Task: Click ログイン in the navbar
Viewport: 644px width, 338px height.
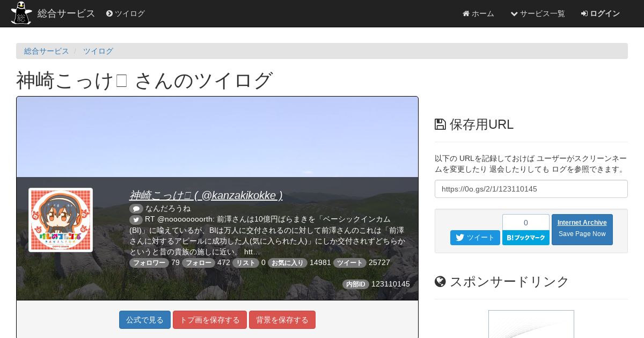Action: 601,13
